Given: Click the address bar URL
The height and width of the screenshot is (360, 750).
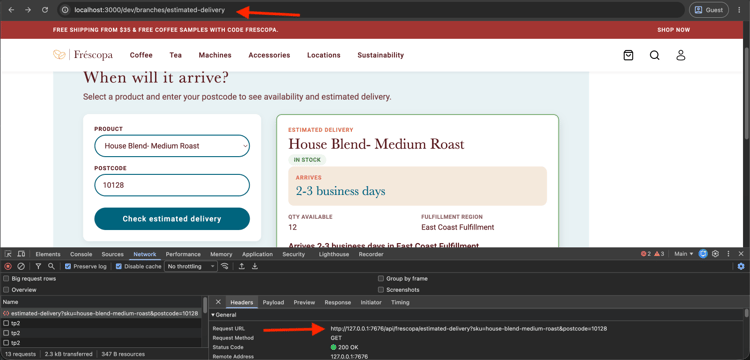Looking at the screenshot, I should (149, 10).
